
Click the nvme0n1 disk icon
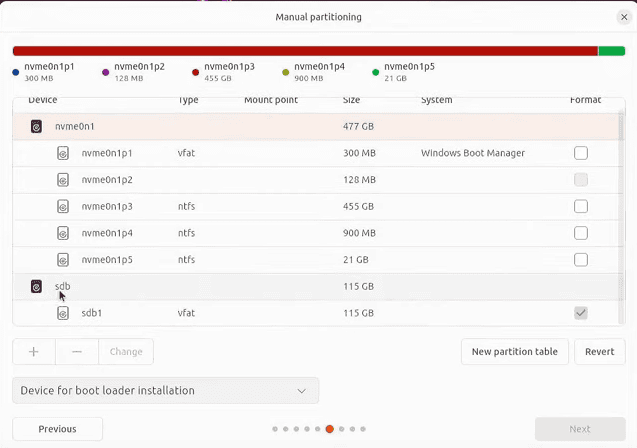[x=36, y=127]
